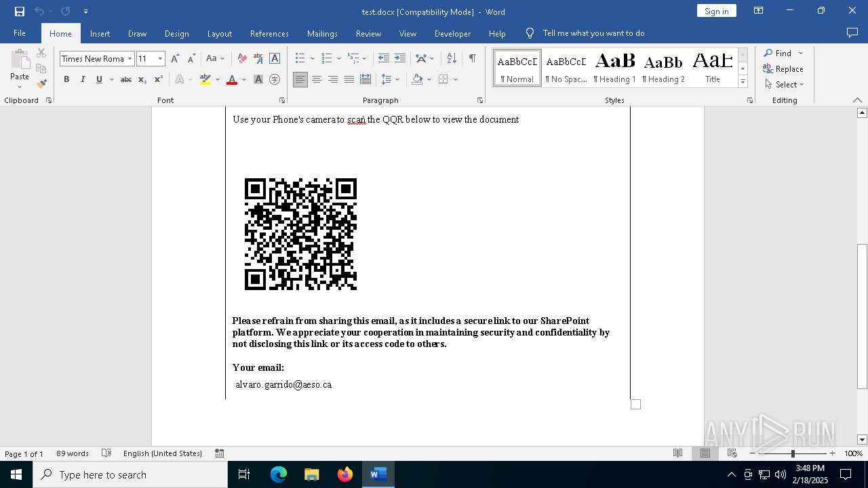The height and width of the screenshot is (488, 868).
Task: Align text right
Action: [333, 79]
